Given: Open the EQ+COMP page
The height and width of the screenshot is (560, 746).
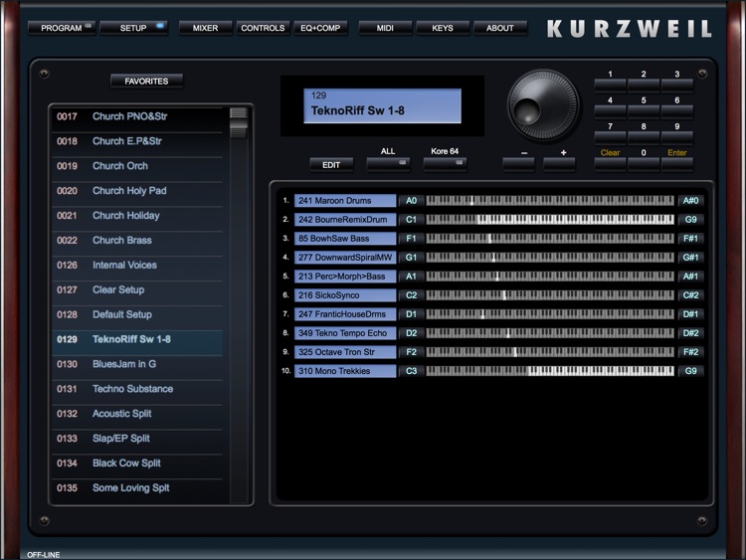Looking at the screenshot, I should tap(320, 28).
